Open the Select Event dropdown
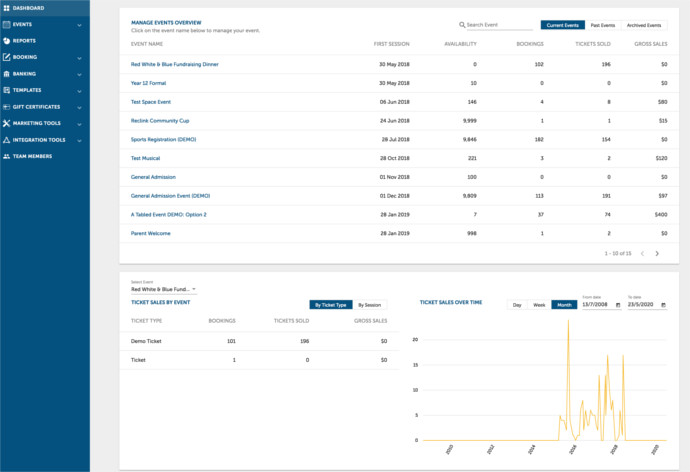The image size is (690, 472). (x=164, y=289)
